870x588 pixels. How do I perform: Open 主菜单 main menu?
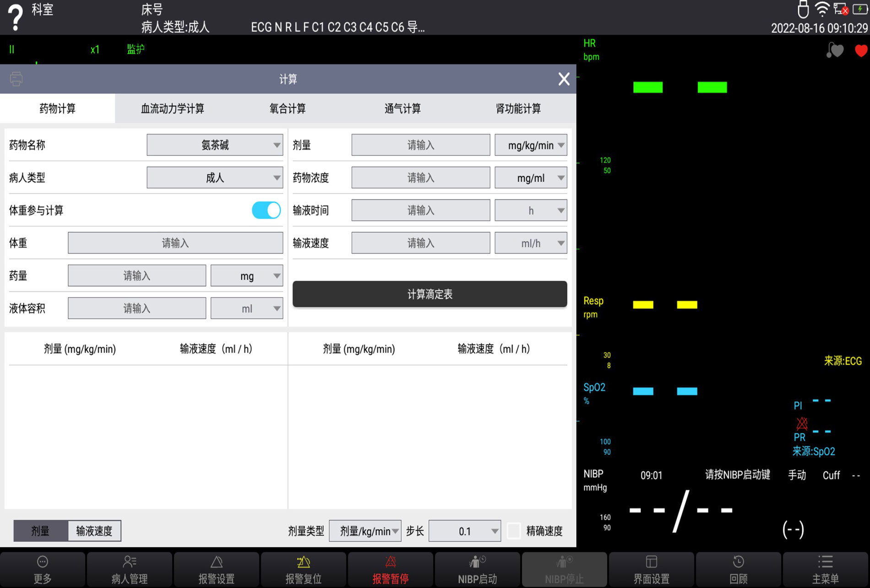825,569
